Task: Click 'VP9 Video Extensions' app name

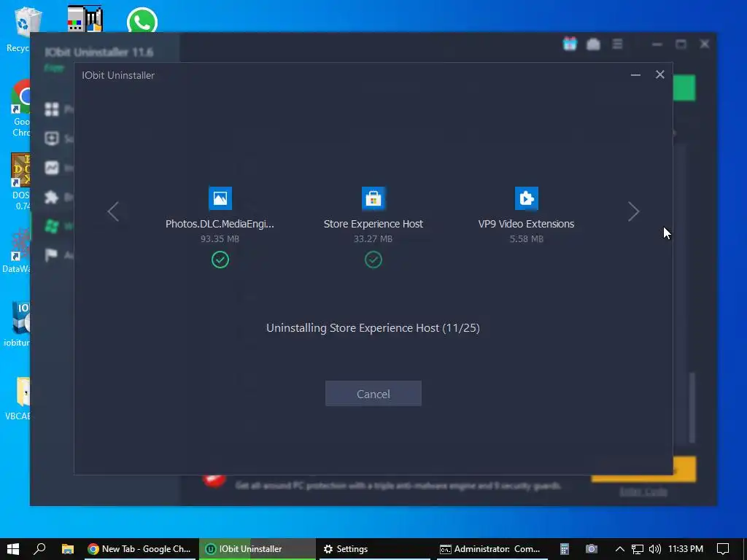Action: (527, 224)
